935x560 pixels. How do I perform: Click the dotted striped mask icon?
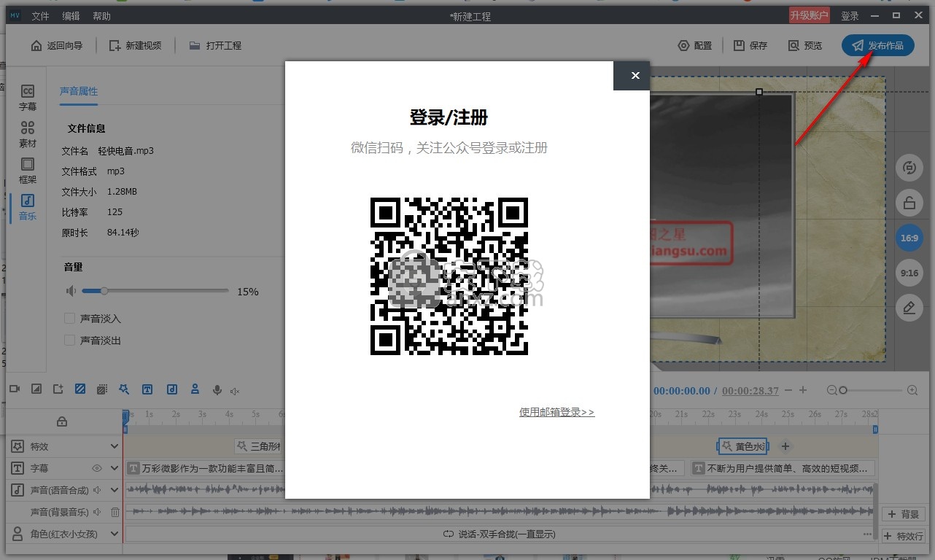click(x=102, y=390)
